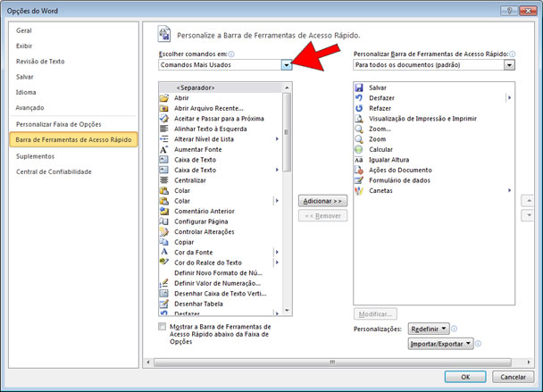The image size is (543, 392).
Task: Expand the Canetas submenu arrow
Action: click(x=509, y=190)
